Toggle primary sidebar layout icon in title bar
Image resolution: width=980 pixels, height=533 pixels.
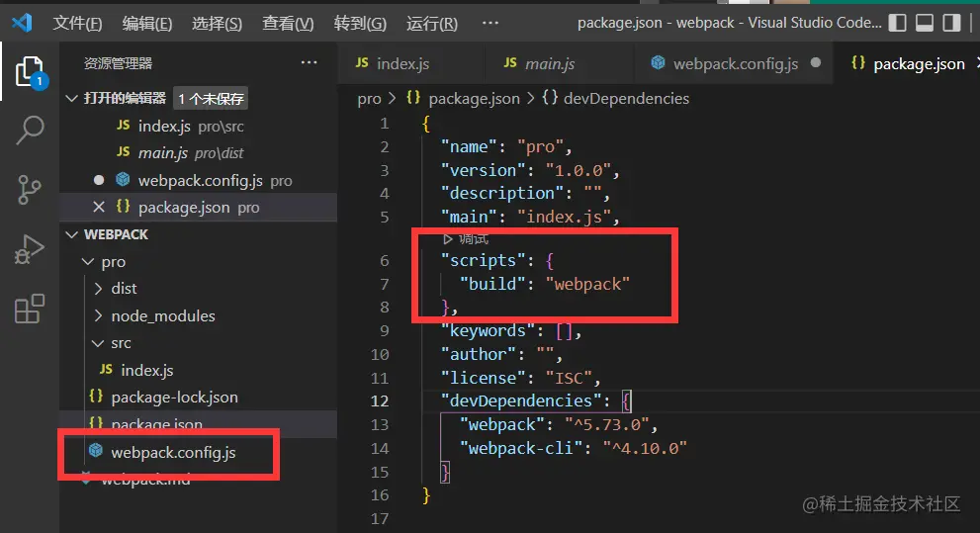(x=897, y=23)
